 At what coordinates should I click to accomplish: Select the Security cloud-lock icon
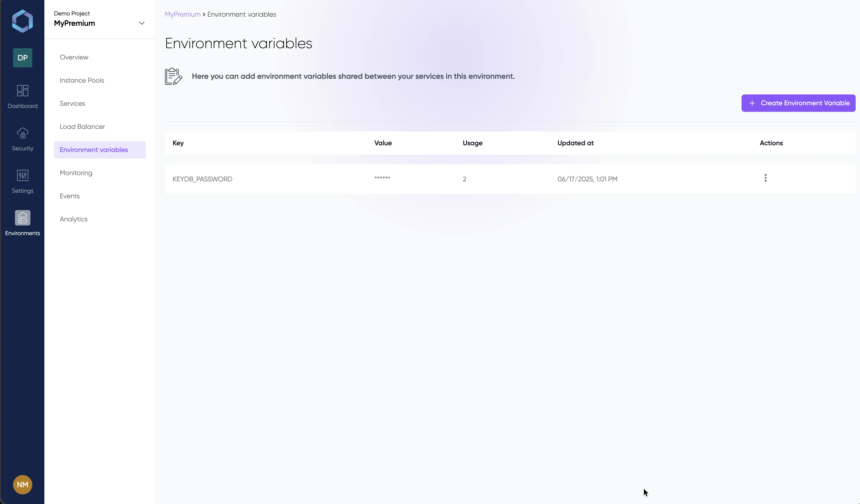22,138
